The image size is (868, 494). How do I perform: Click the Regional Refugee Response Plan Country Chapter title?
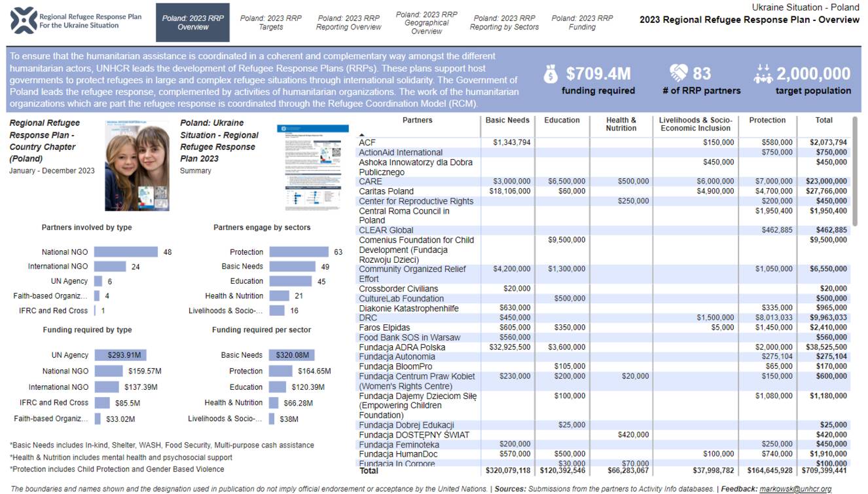[45, 141]
